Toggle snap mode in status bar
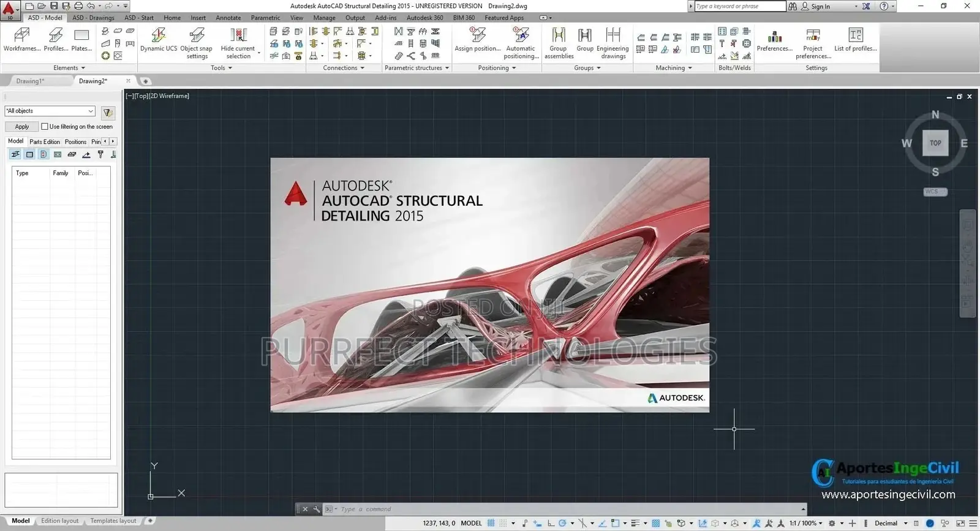 (503, 523)
